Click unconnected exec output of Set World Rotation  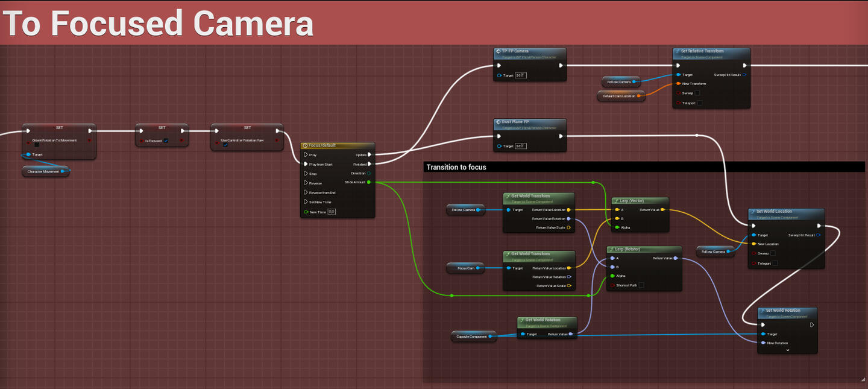pos(811,324)
